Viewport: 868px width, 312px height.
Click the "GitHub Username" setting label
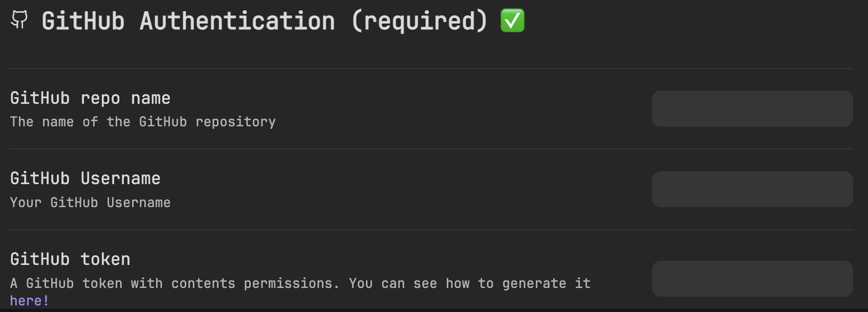coord(85,179)
